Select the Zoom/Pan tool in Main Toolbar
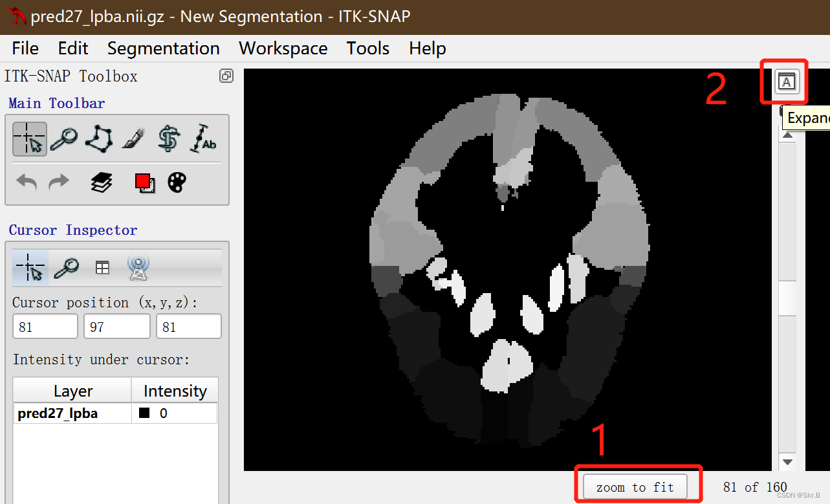Viewport: 830px width, 504px height. point(64,138)
